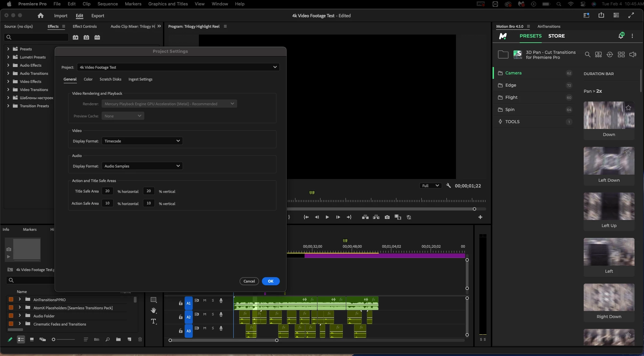Switch to the Scratch Disks tab
The width and height of the screenshot is (644, 356).
tap(110, 79)
